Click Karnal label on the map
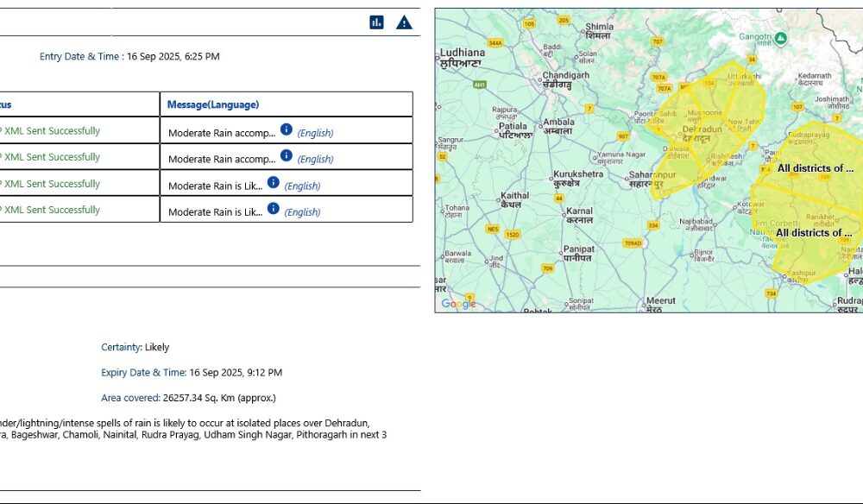Image resolution: width=863 pixels, height=504 pixels. click(x=580, y=215)
